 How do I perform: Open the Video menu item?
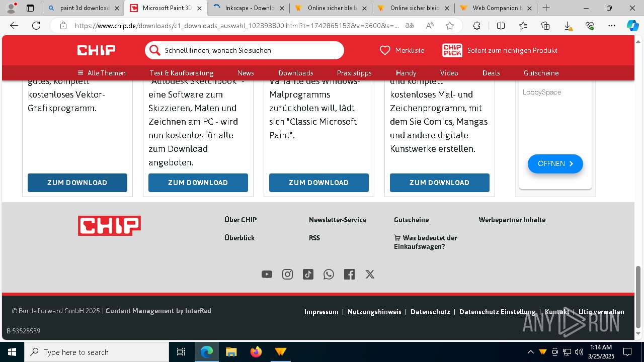pyautogui.click(x=449, y=73)
